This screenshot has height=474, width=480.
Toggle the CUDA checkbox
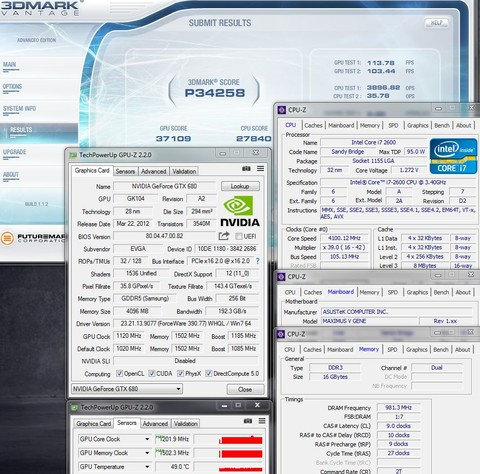(x=152, y=373)
